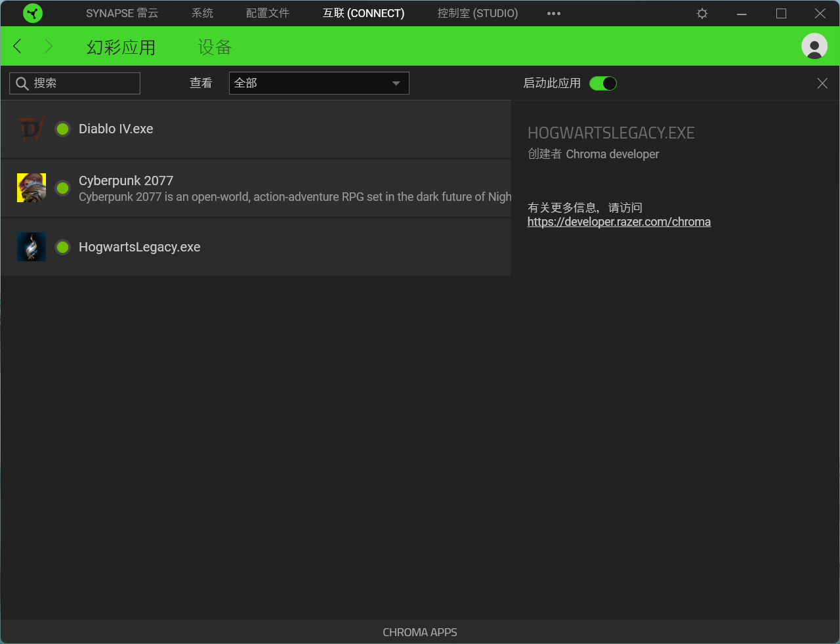
Task: Click the back navigation arrow
Action: coord(17,46)
